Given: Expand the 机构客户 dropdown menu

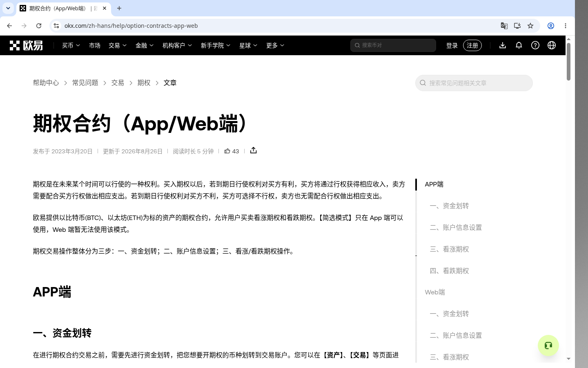Looking at the screenshot, I should click(177, 45).
